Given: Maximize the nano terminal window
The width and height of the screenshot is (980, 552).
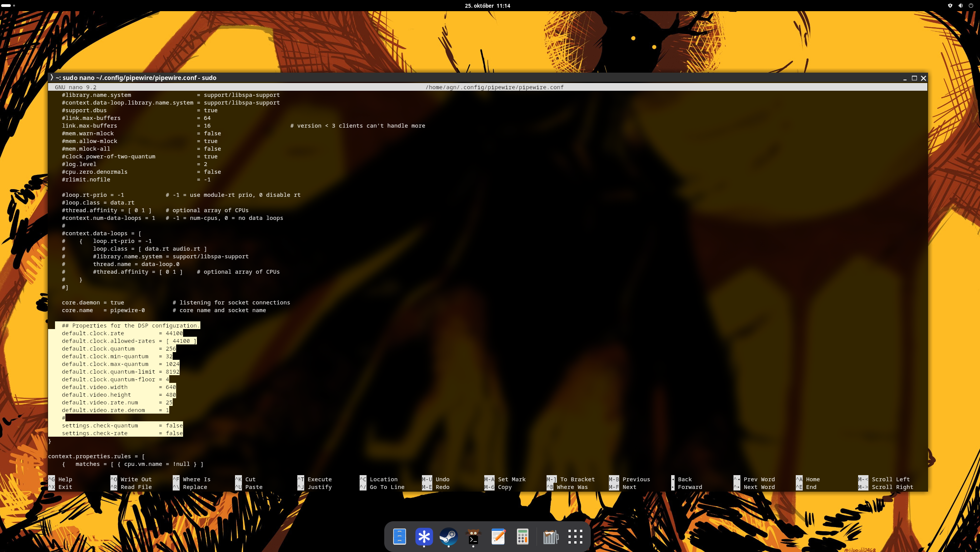Looking at the screenshot, I should pos(914,78).
